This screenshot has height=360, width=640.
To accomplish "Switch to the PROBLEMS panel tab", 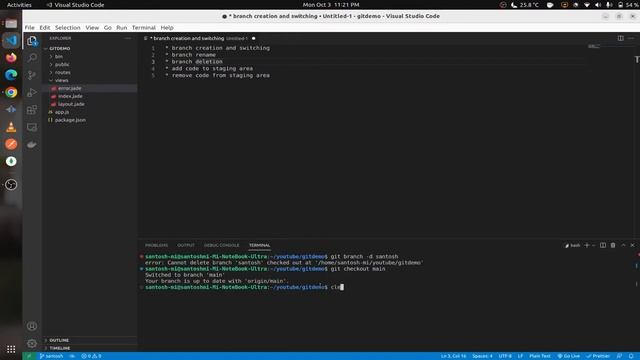I will click(x=157, y=245).
